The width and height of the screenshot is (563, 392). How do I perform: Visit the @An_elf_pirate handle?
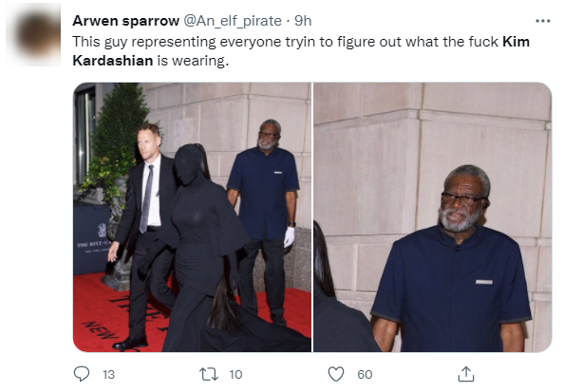pos(233,21)
